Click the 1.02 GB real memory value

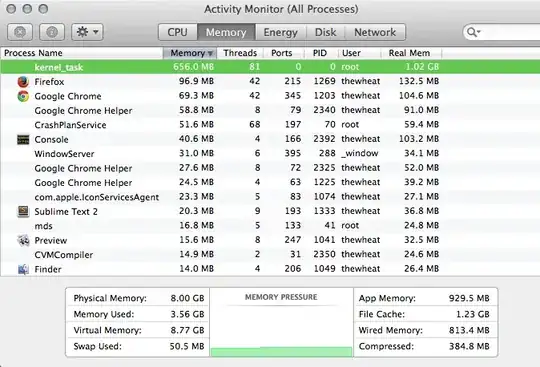422,66
